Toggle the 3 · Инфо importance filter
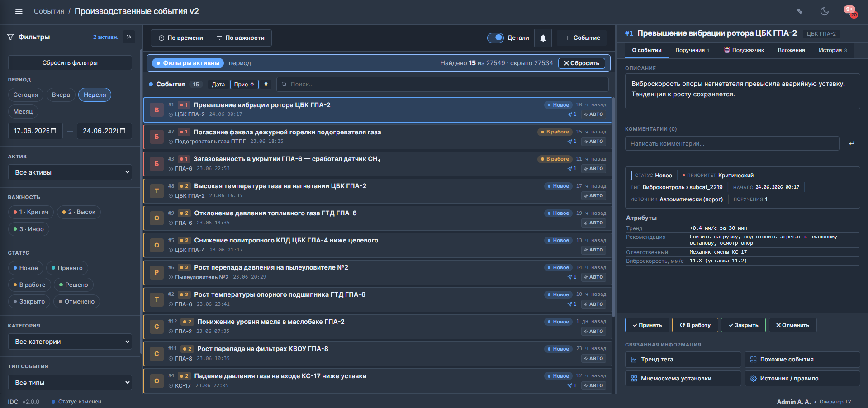This screenshot has height=408, width=868. (28, 229)
